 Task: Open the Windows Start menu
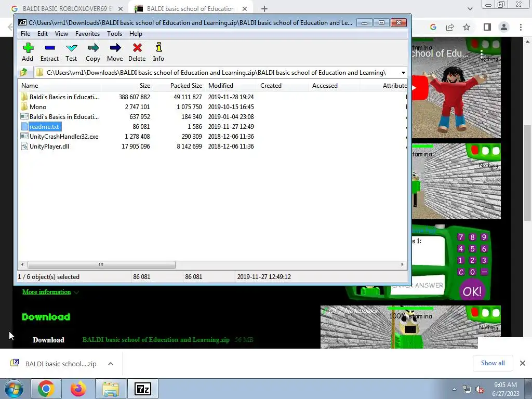(14, 389)
